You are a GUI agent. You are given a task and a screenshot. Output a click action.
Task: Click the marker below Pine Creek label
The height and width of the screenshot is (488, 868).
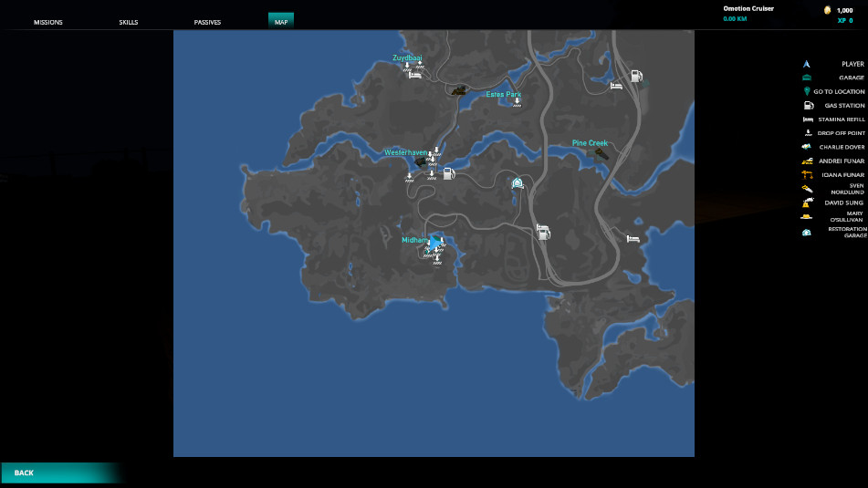point(600,155)
